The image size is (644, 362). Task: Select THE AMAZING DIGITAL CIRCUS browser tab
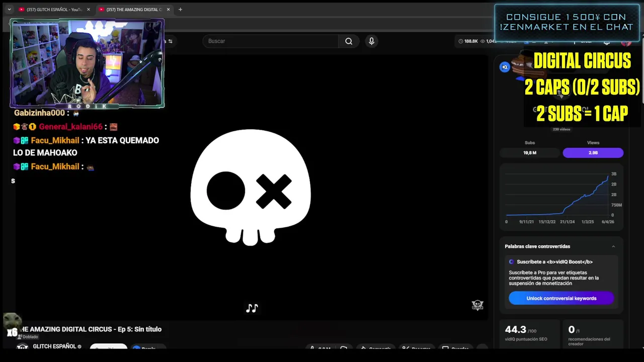click(133, 10)
